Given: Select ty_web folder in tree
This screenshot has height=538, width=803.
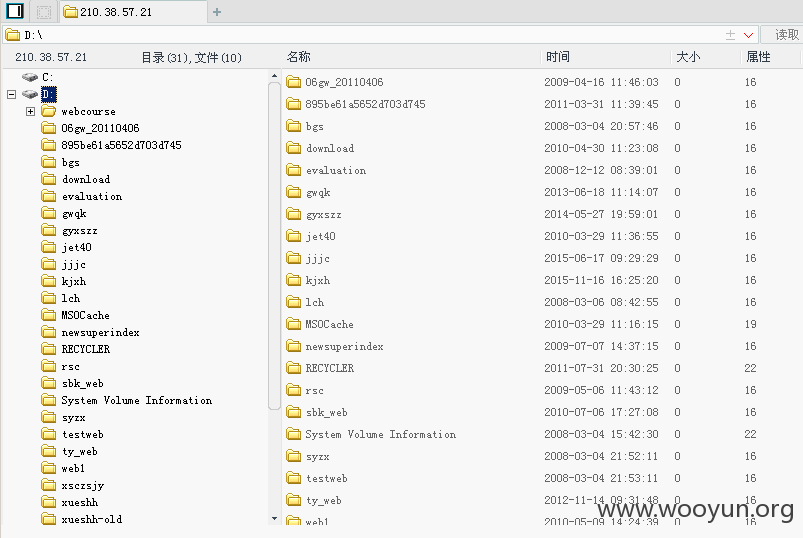Looking at the screenshot, I should click(79, 451).
